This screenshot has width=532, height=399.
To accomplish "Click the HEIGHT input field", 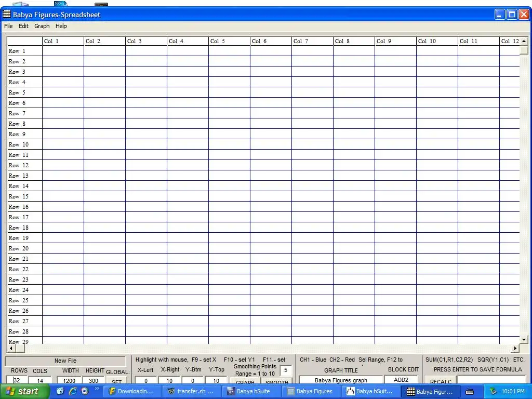I will [x=94, y=380].
